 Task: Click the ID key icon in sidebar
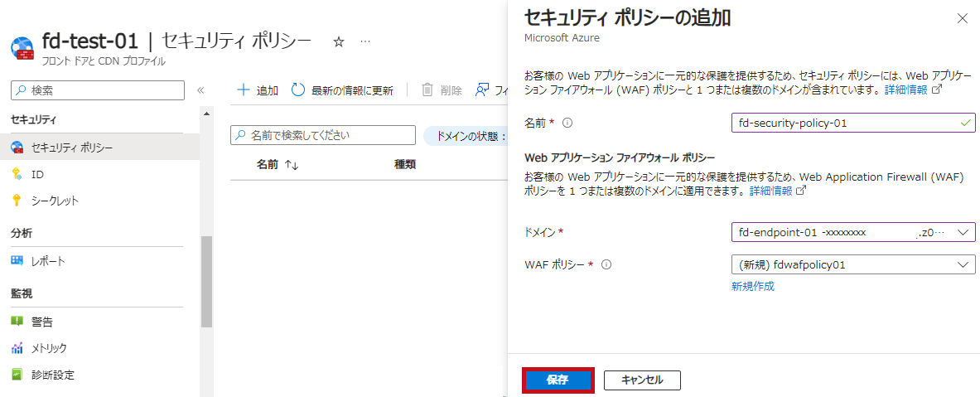pos(17,174)
